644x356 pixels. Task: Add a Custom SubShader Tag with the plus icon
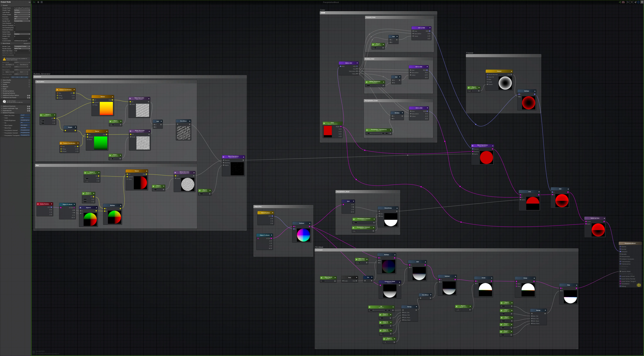[28, 109]
